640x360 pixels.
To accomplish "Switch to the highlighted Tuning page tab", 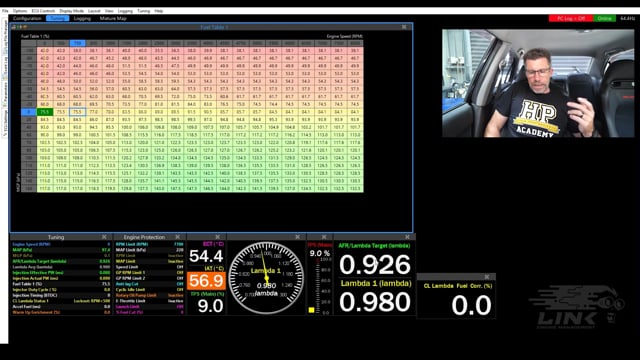I will [58, 18].
